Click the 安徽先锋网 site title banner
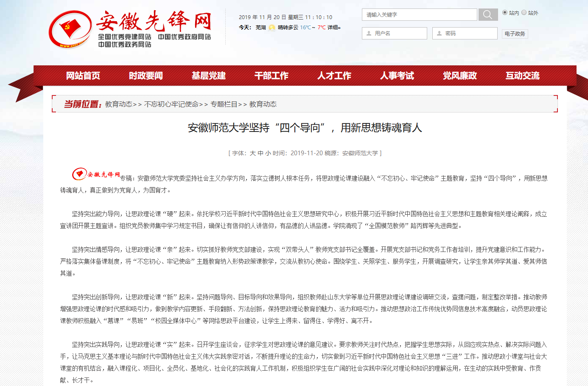The height and width of the screenshot is (386, 588). (x=154, y=21)
